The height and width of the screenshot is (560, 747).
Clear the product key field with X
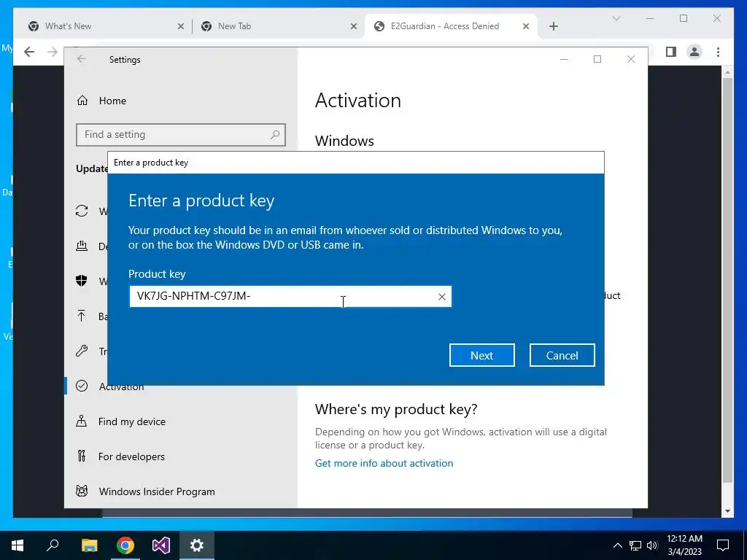(x=441, y=297)
